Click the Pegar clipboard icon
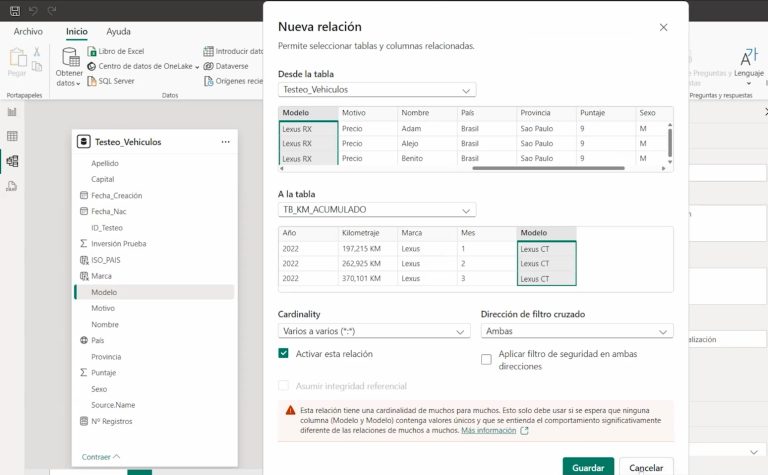The image size is (768, 475). [x=18, y=57]
